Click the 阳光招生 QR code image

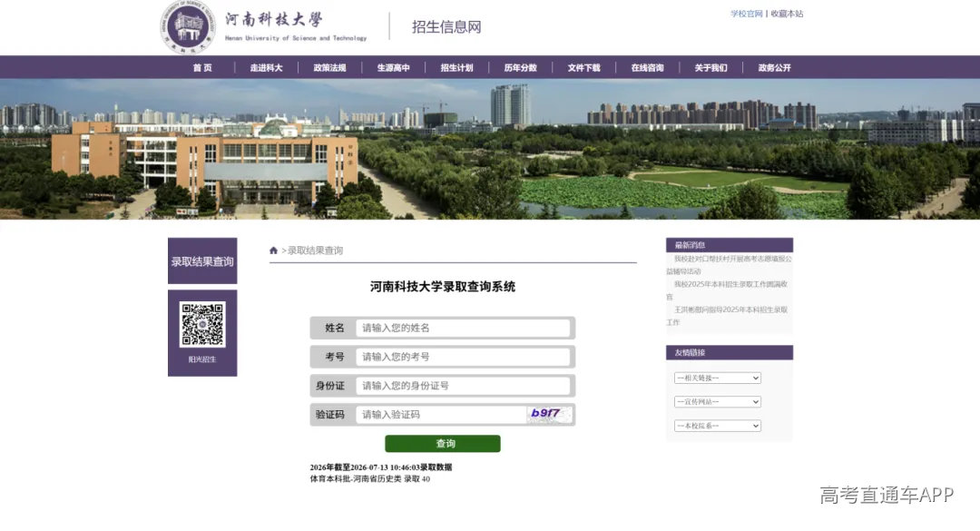pos(201,325)
